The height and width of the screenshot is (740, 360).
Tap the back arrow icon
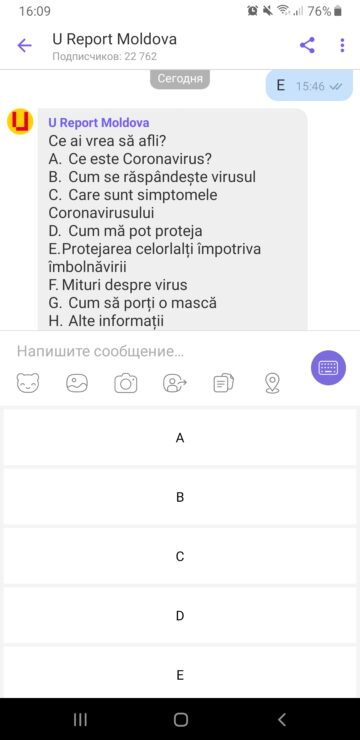(x=24, y=46)
